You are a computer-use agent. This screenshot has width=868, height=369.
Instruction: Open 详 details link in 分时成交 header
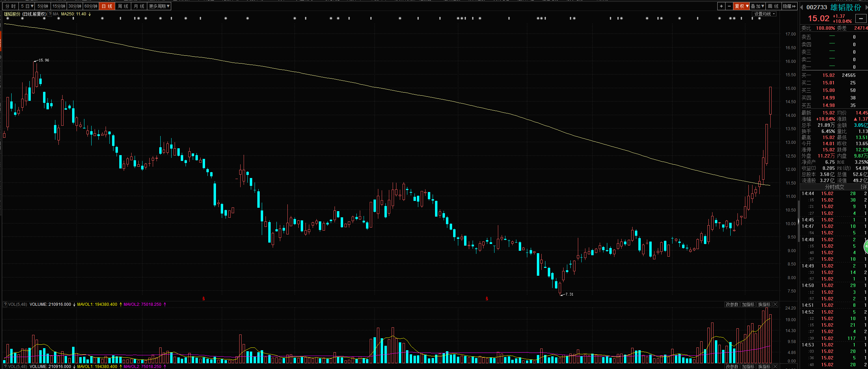click(x=864, y=187)
